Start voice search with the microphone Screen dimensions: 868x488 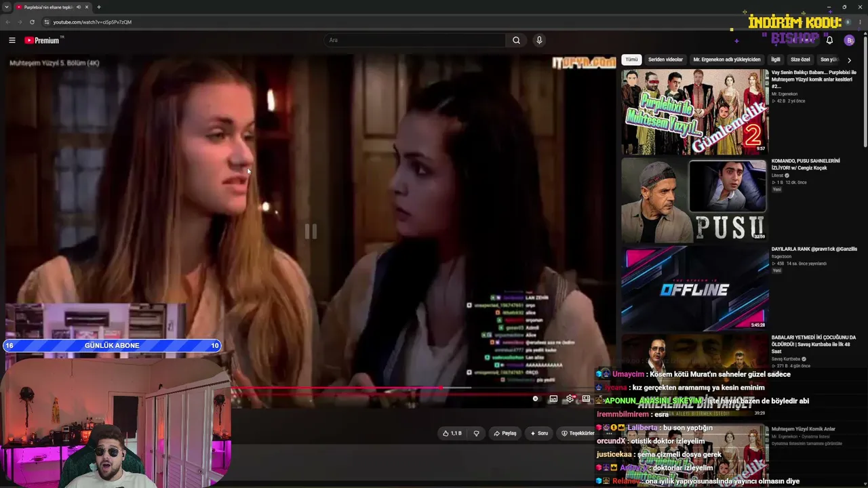click(x=539, y=41)
